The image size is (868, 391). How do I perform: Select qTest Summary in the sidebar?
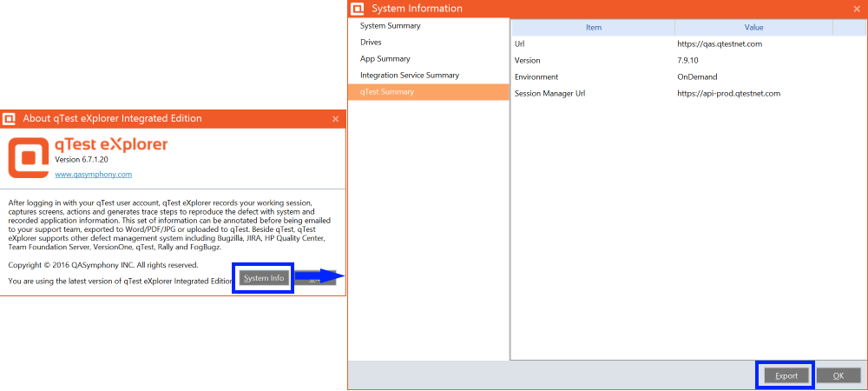(429, 92)
